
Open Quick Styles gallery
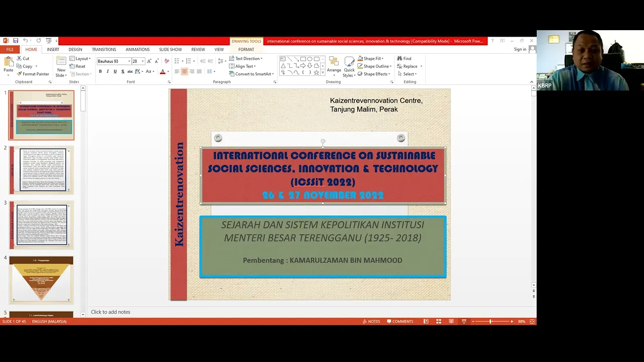pos(349,67)
